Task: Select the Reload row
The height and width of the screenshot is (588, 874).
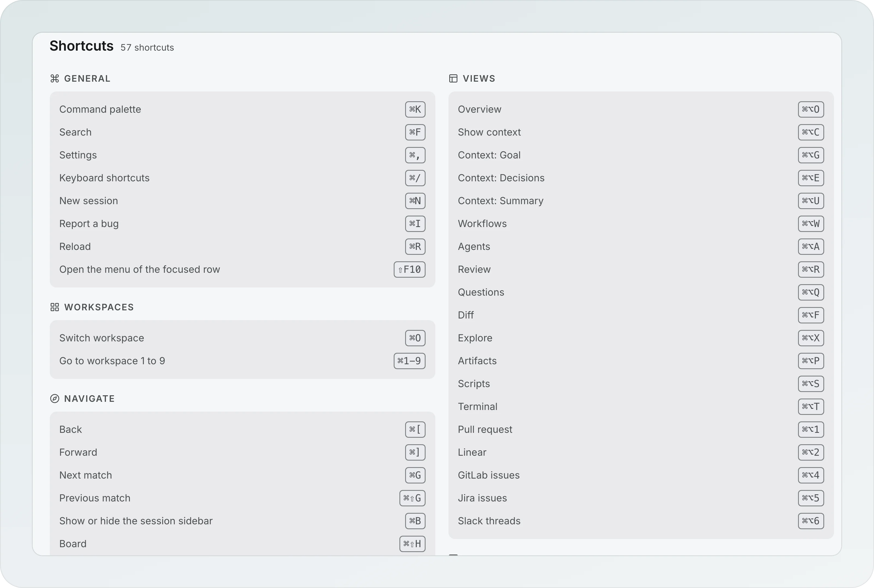Action: pos(242,246)
